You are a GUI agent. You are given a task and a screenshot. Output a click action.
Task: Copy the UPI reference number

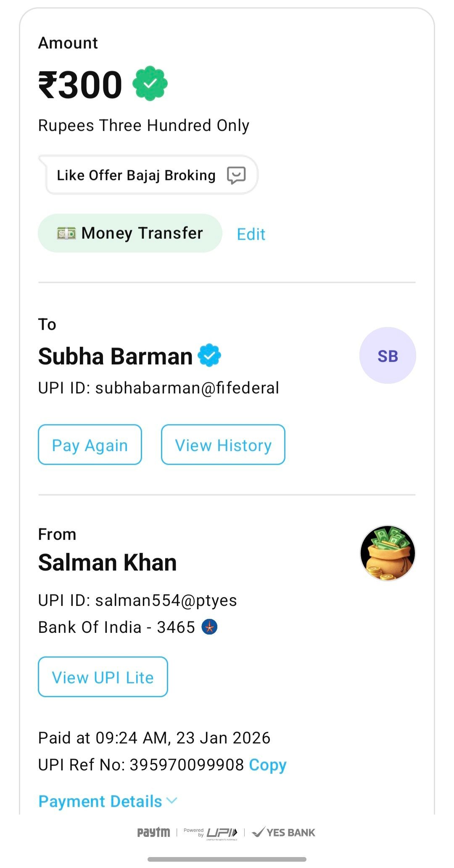point(267,765)
